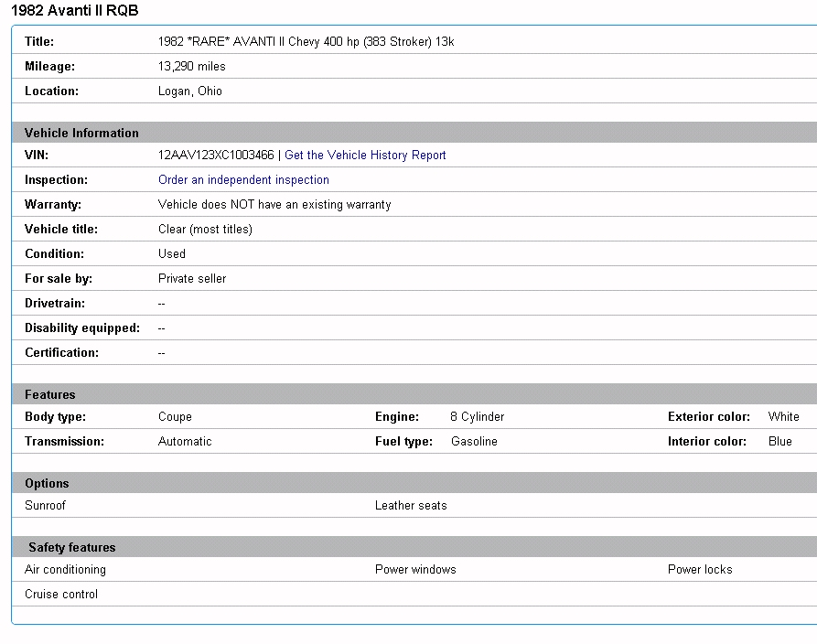Viewport: 817px width, 644px height.
Task: Click the 8 Cylinder engine value
Action: (x=477, y=417)
